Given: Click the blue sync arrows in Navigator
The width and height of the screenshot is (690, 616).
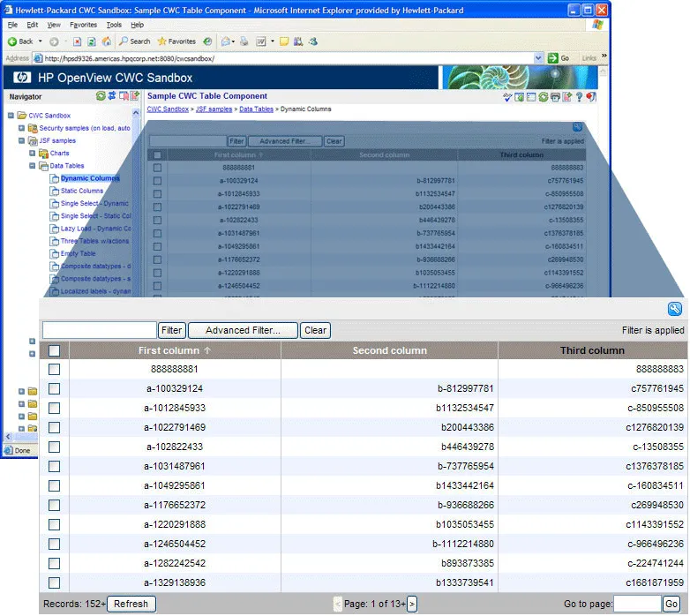Looking at the screenshot, I should (112, 95).
